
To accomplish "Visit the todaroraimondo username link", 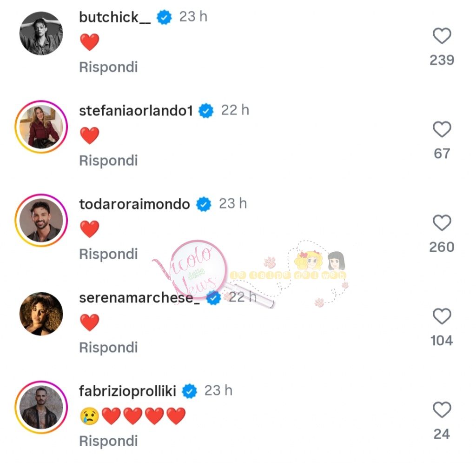I will click(x=134, y=204).
